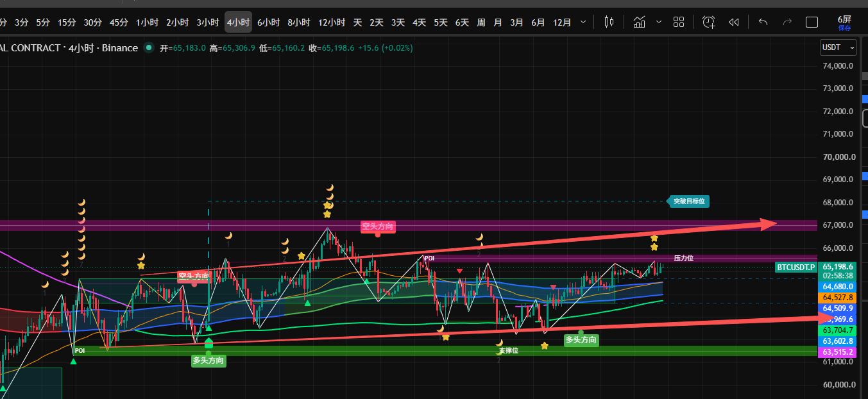868x399 pixels.
Task: Click the BTCUSDT.P price tag
Action: [796, 267]
